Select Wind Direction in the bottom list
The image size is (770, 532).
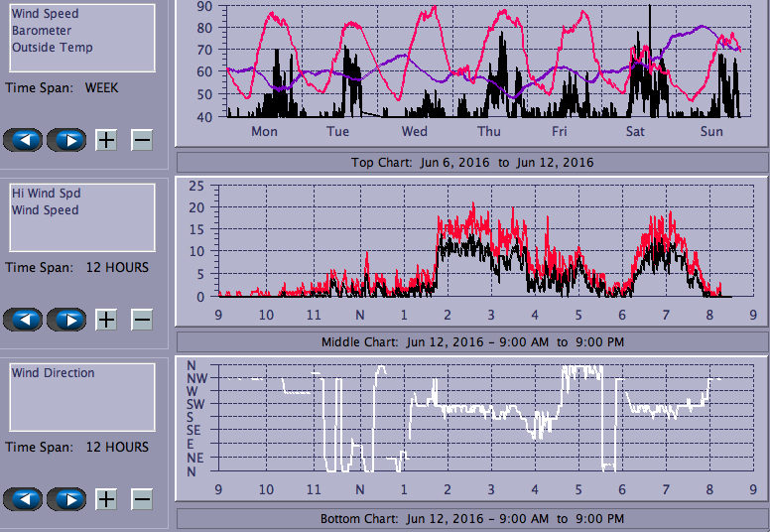(54, 373)
